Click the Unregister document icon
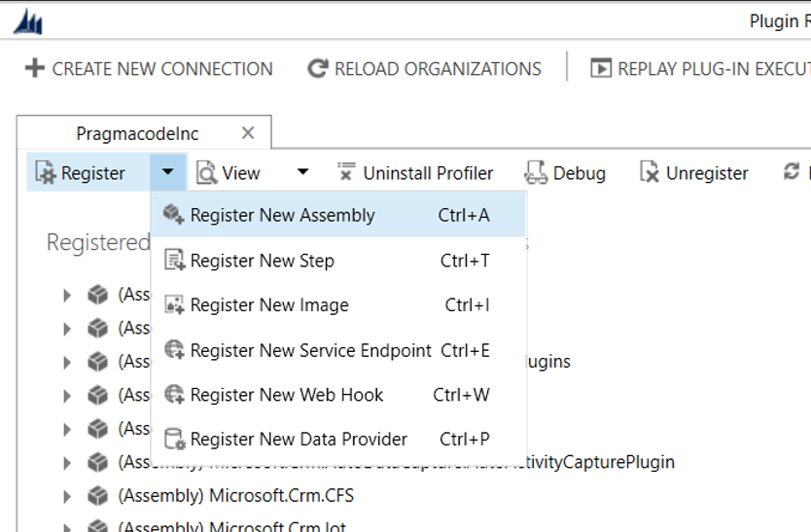The height and width of the screenshot is (532, 811). [x=650, y=172]
